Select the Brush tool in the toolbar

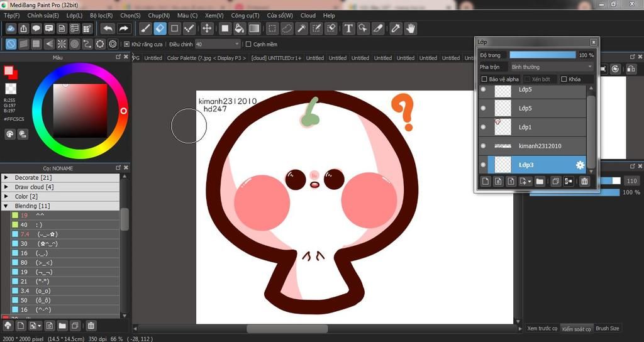click(145, 28)
